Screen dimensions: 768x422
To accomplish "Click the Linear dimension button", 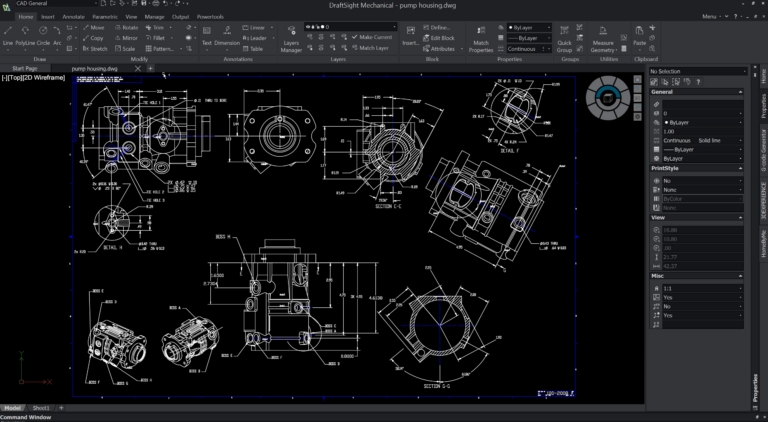I will tap(254, 28).
